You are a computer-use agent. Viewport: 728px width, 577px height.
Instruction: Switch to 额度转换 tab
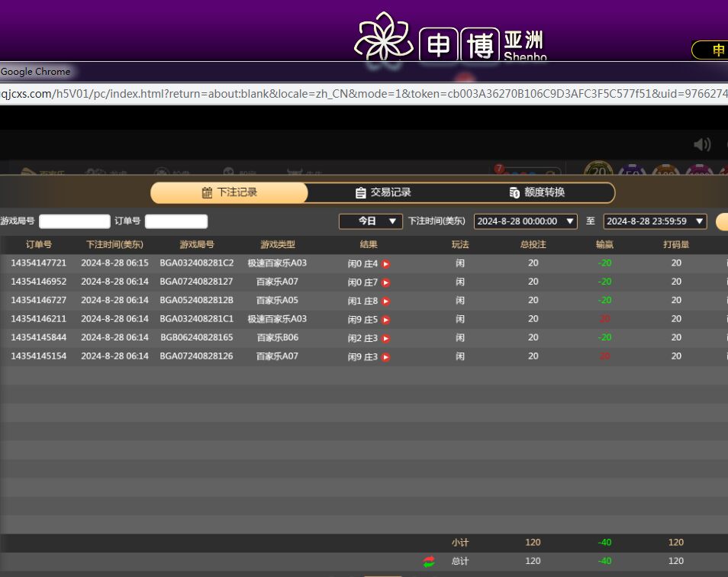click(x=537, y=192)
